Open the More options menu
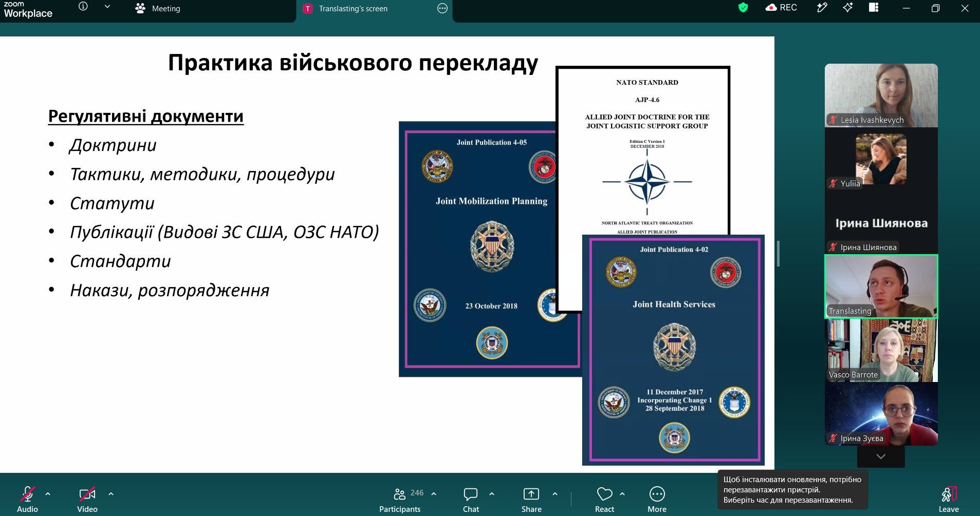 coord(657,499)
